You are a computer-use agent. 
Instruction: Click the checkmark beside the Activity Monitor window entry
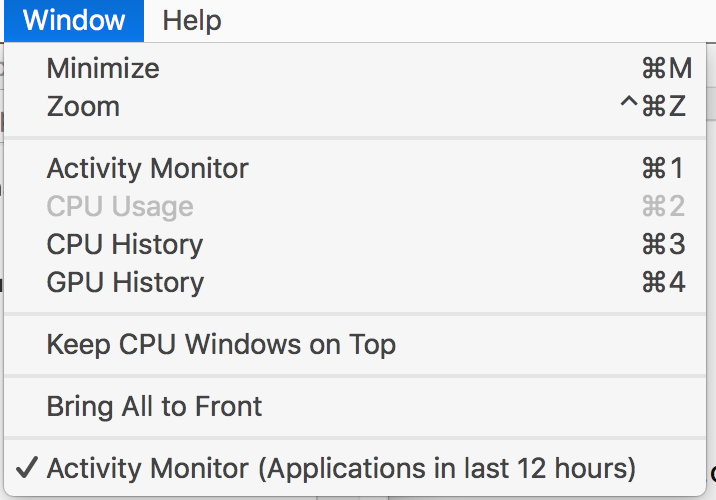(x=28, y=468)
